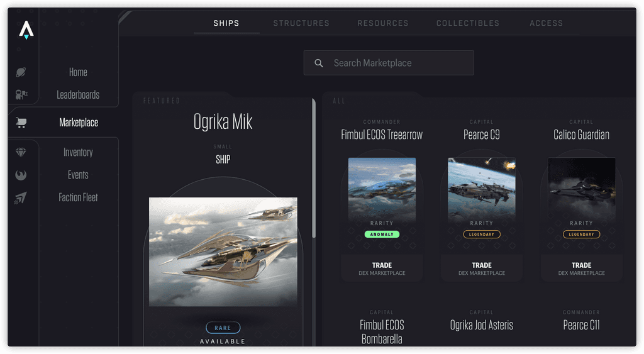Click the Calico Guardian title text
This screenshot has width=644, height=354.
coord(582,135)
